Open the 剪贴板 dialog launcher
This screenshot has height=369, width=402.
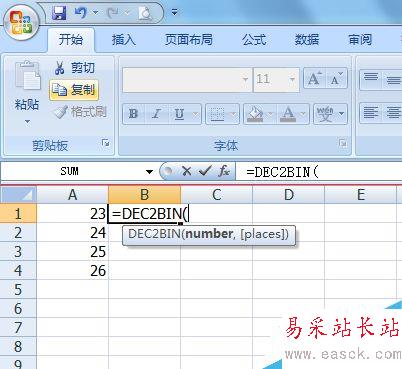(106, 143)
